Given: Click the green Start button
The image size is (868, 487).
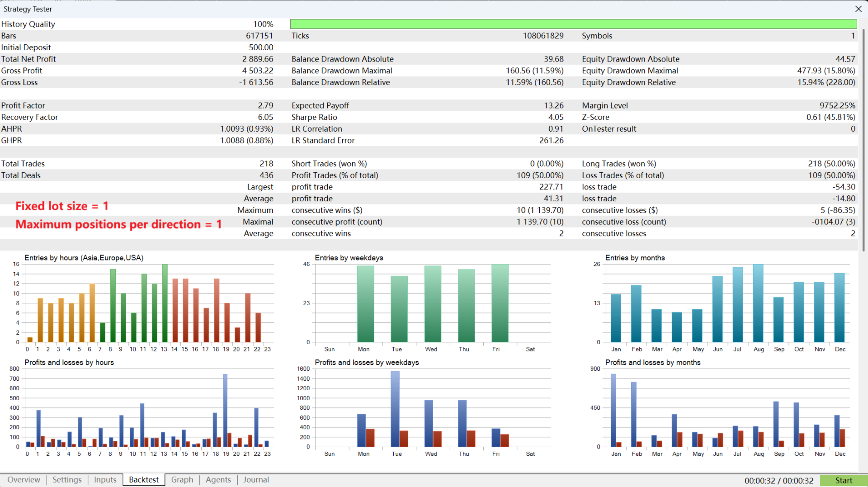Looking at the screenshot, I should (844, 480).
